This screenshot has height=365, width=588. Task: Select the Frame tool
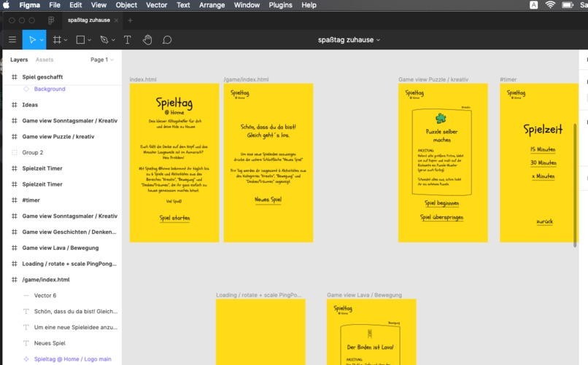57,39
